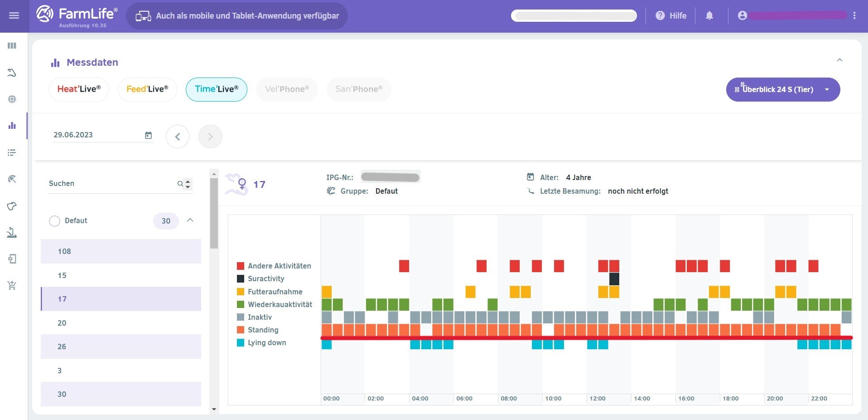Viewport: 868px width, 420px height.
Task: Collapse the Messdaten panel
Action: (839, 60)
